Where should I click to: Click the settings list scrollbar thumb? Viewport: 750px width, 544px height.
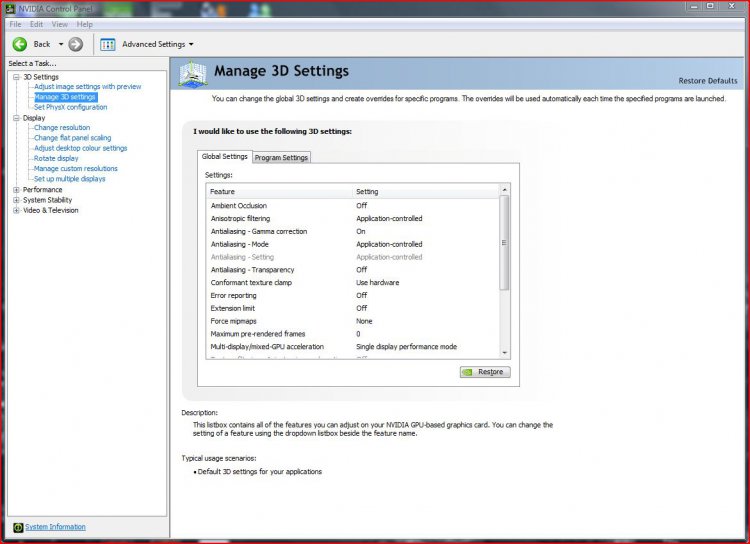point(505,243)
